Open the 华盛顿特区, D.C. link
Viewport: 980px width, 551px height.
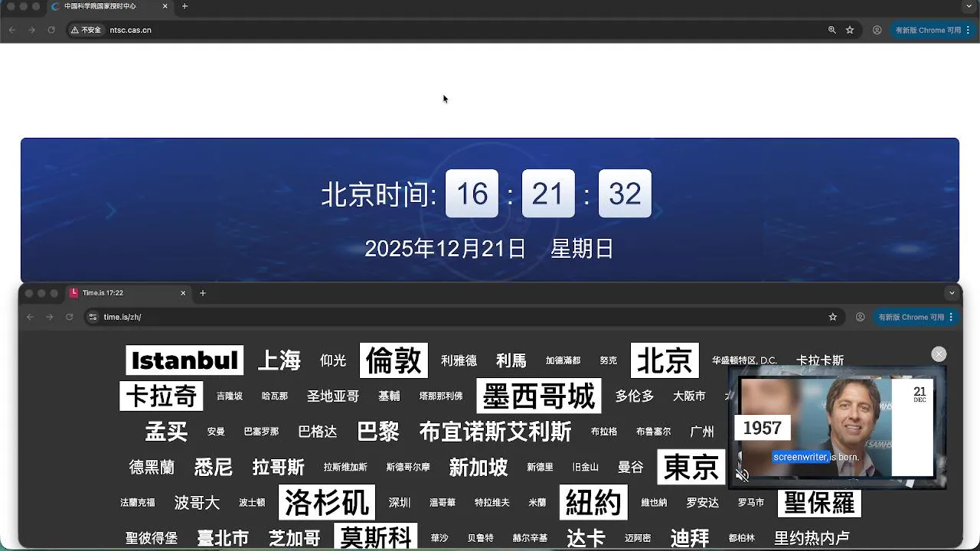(x=744, y=360)
